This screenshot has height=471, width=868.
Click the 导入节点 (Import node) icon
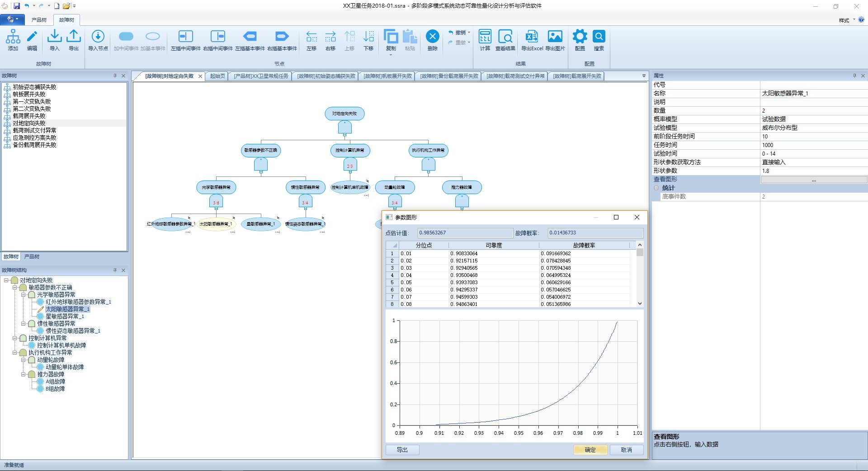(x=98, y=40)
